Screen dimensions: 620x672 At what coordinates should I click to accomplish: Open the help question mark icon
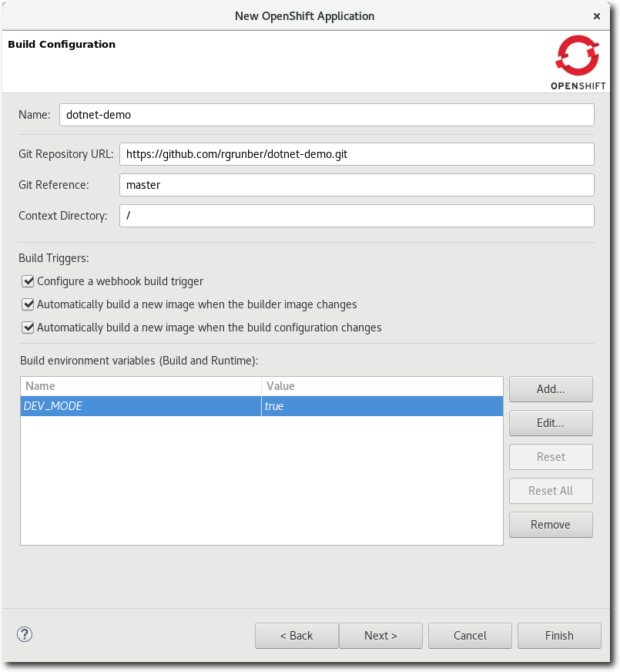(24, 634)
